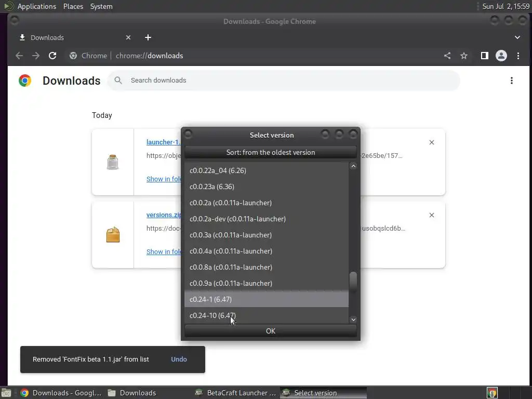Toggle sort order from the oldest version

pyautogui.click(x=270, y=152)
